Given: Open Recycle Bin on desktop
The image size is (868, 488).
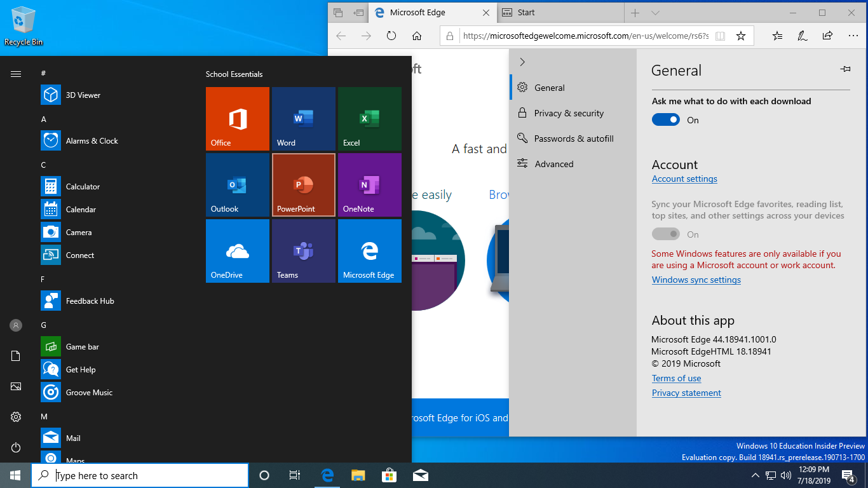Looking at the screenshot, I should pyautogui.click(x=24, y=26).
